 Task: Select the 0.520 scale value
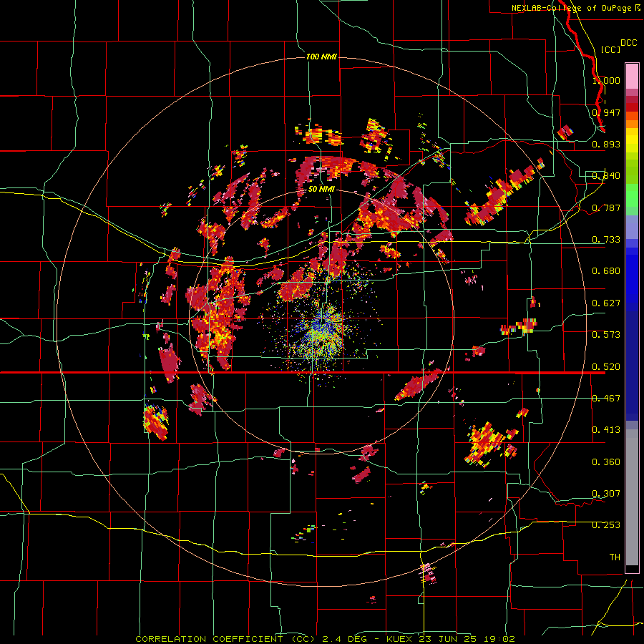[x=606, y=367]
